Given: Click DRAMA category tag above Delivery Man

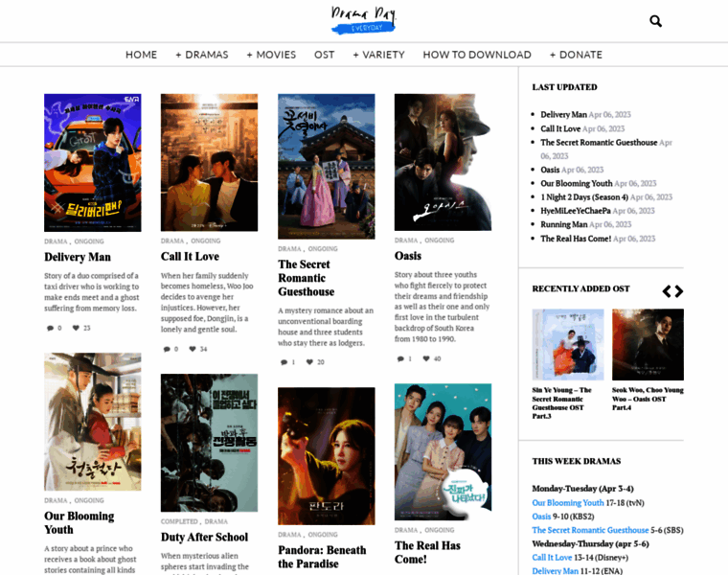Looking at the screenshot, I should coord(56,241).
